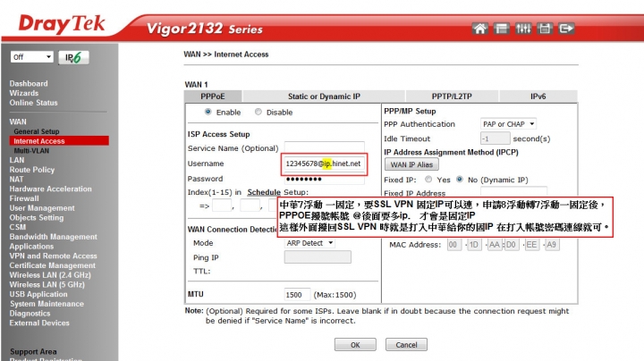
Task: Click the DrayTek logo
Action: [x=62, y=24]
